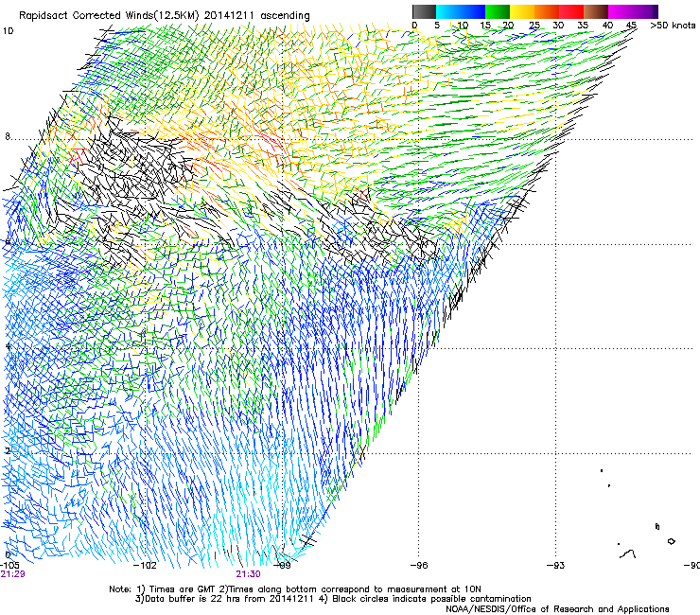Click the latitude label '10'
This screenshot has width=700, height=615.
[8, 31]
